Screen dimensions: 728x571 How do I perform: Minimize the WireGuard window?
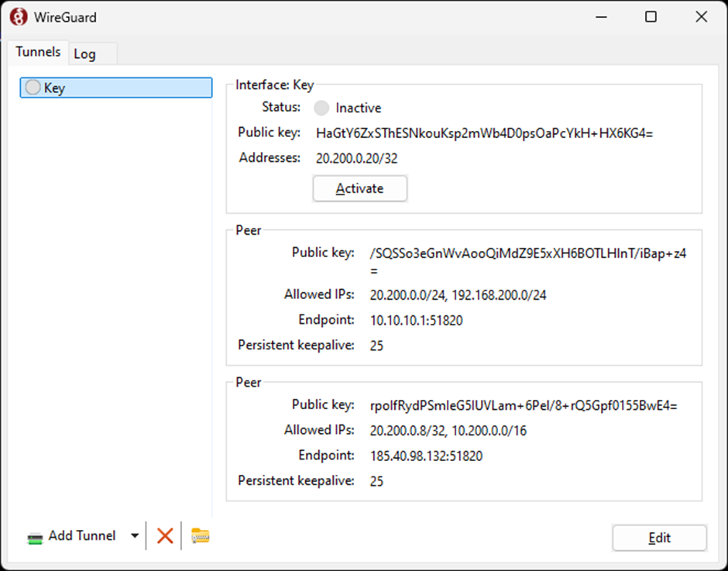pyautogui.click(x=600, y=17)
